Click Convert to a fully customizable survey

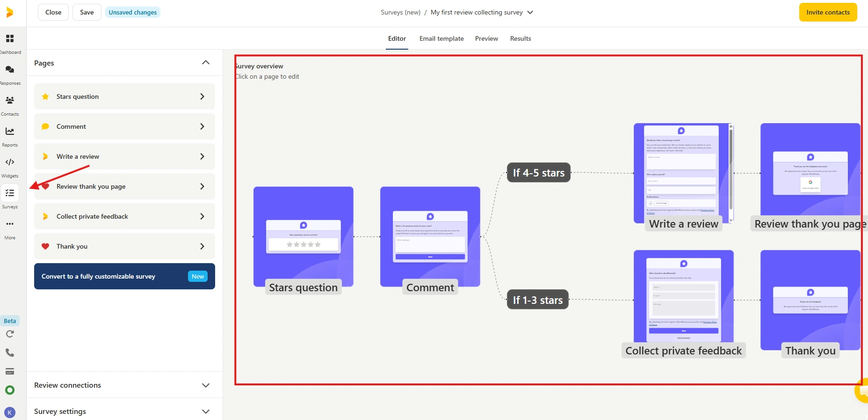click(x=124, y=276)
